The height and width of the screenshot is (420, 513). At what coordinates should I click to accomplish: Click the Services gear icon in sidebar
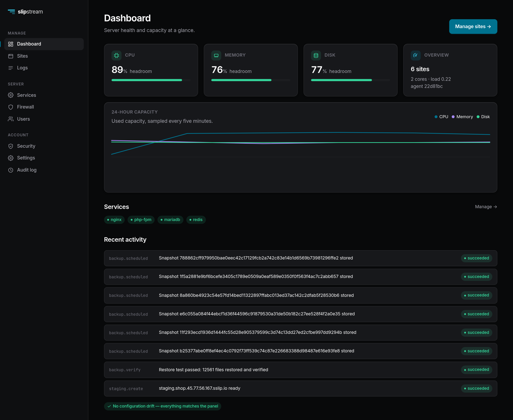(x=11, y=95)
